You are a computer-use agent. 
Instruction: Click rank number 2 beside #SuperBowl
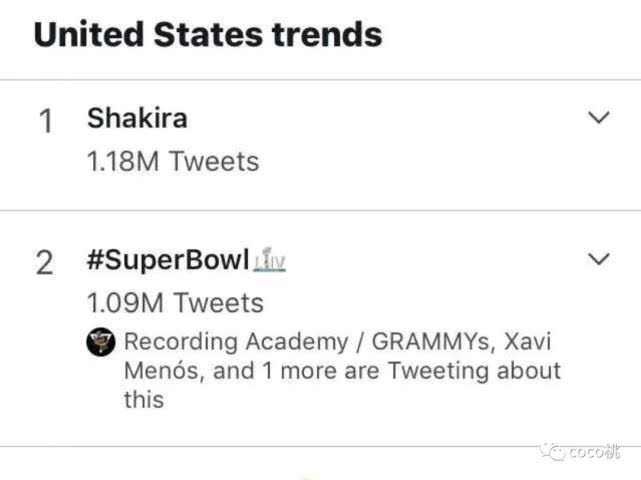coord(45,263)
